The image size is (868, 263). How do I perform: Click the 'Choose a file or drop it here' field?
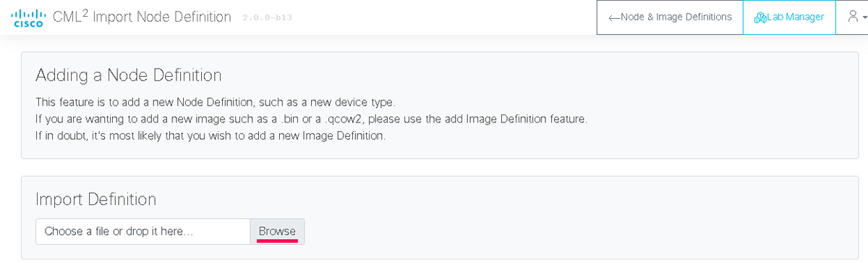click(143, 231)
